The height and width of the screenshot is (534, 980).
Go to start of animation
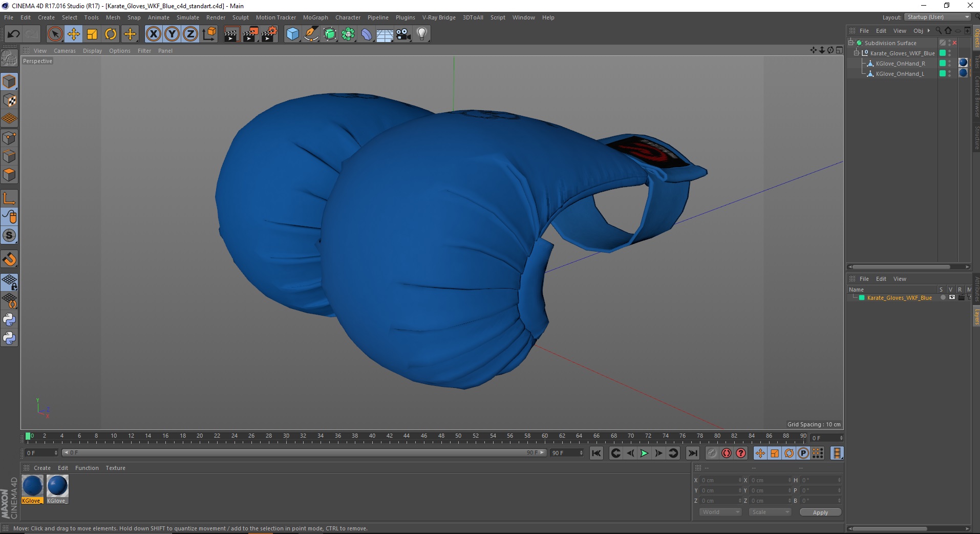(x=596, y=453)
